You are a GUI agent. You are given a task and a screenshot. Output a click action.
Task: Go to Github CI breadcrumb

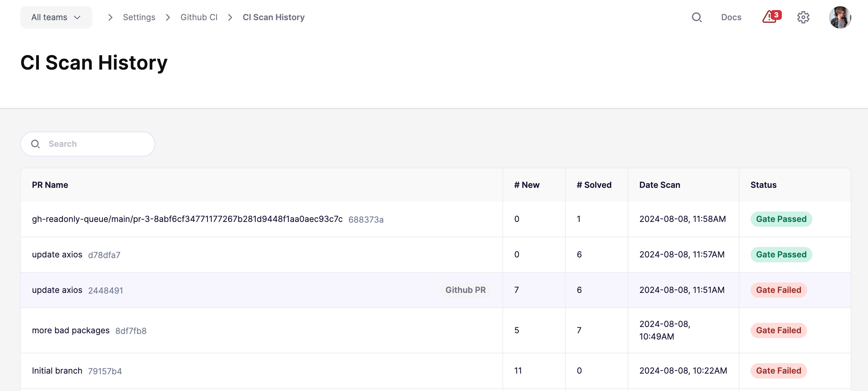pyautogui.click(x=199, y=17)
